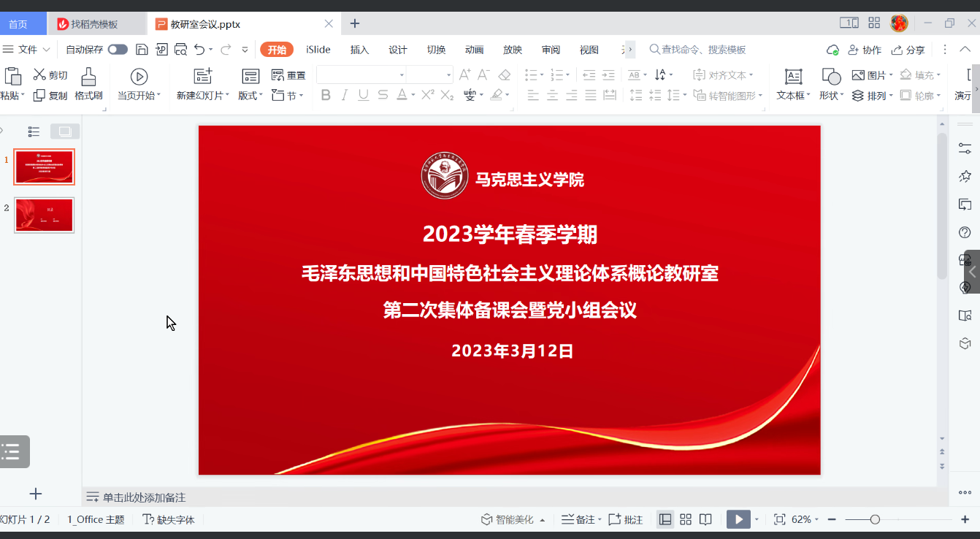Click the Shapes (形状) icon
980x539 pixels.
click(x=831, y=77)
